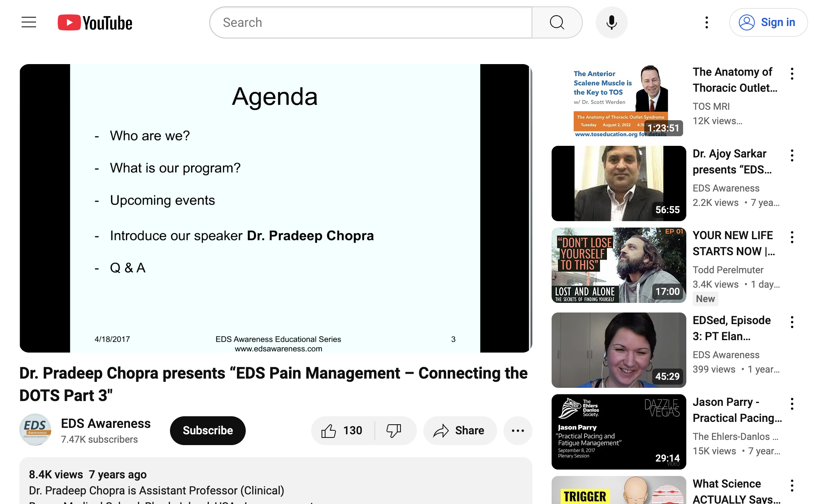Click the New badge on Todd Perelmuter video
The height and width of the screenshot is (504, 821).
pyautogui.click(x=705, y=299)
